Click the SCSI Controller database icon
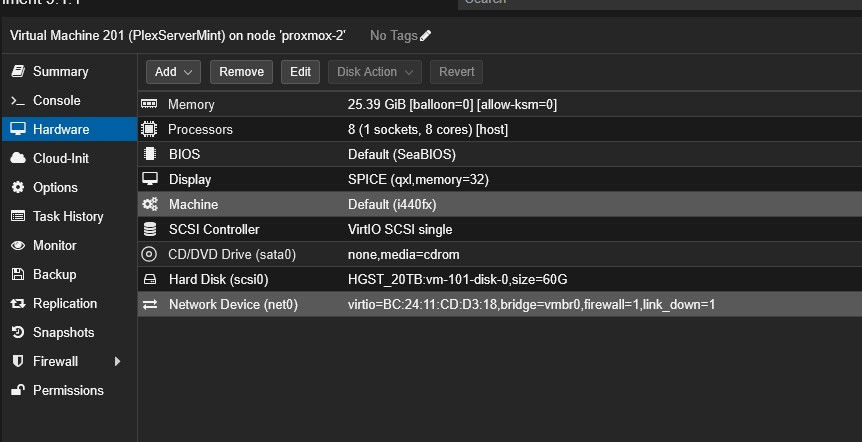 (x=150, y=229)
